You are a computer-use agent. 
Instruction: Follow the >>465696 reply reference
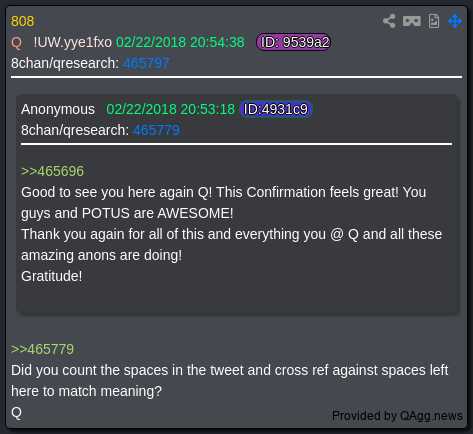[52, 171]
